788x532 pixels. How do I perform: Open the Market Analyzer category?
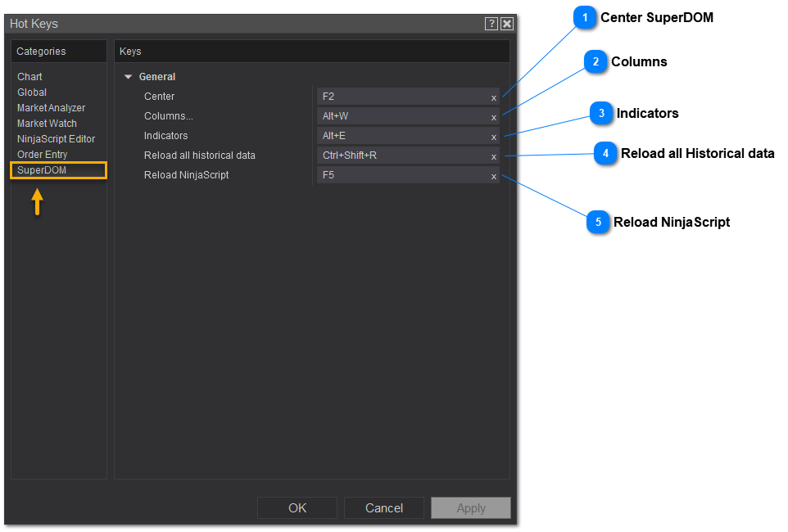[52, 108]
